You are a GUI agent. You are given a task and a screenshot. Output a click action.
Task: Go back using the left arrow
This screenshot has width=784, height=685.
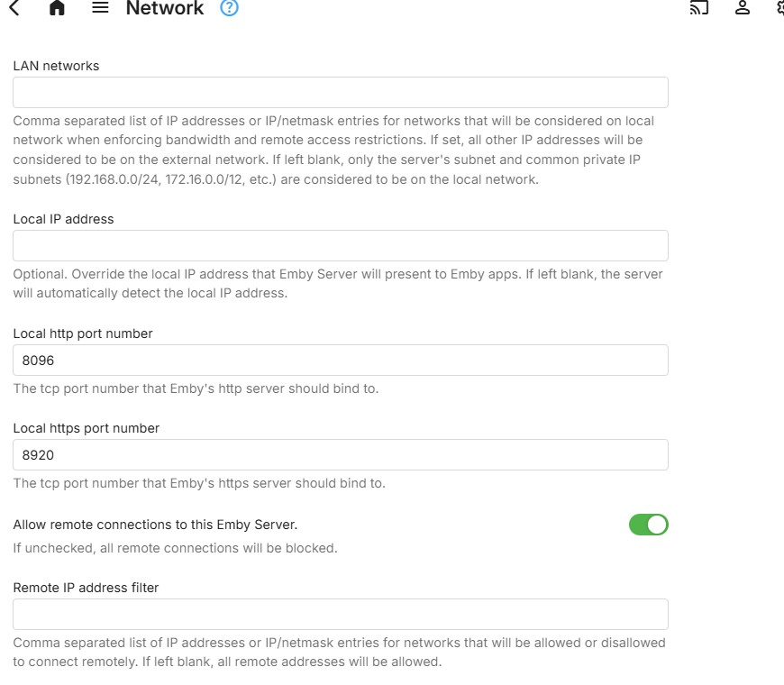[x=14, y=8]
